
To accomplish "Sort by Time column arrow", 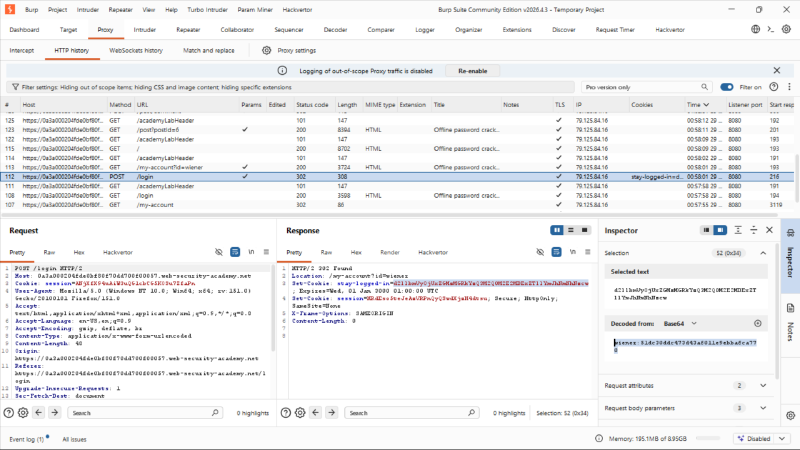I will 706,105.
